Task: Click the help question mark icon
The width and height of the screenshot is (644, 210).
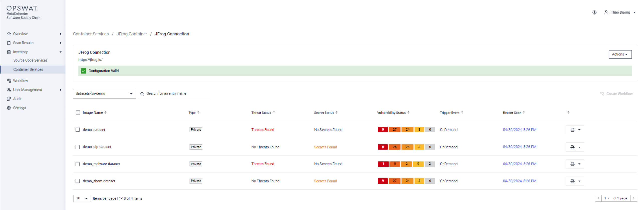Action: click(594, 12)
